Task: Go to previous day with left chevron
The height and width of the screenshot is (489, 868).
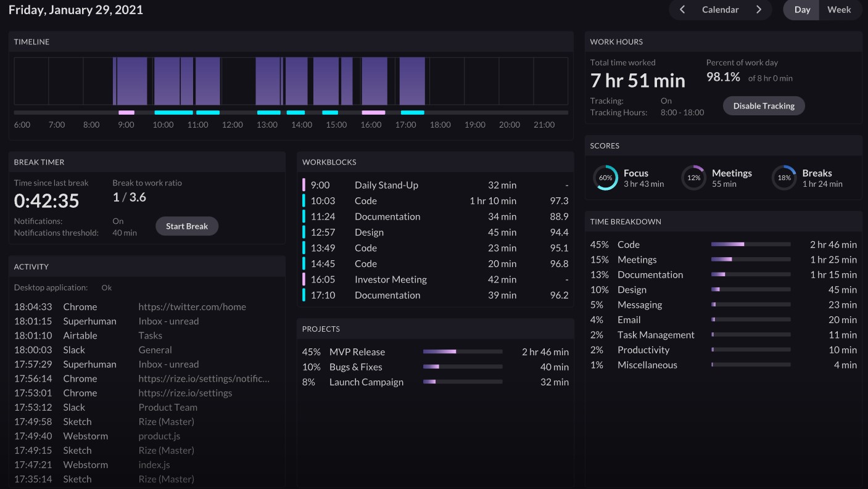Action: point(682,10)
